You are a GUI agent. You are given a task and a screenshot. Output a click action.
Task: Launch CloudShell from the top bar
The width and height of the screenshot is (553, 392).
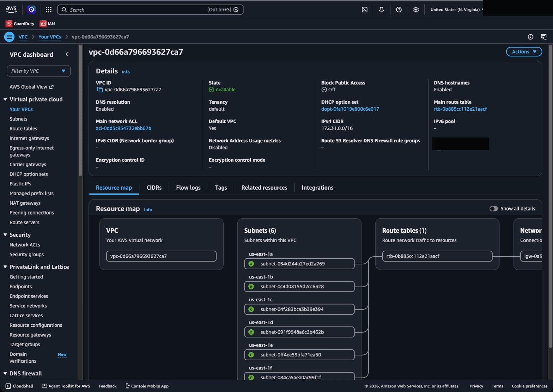(x=365, y=10)
